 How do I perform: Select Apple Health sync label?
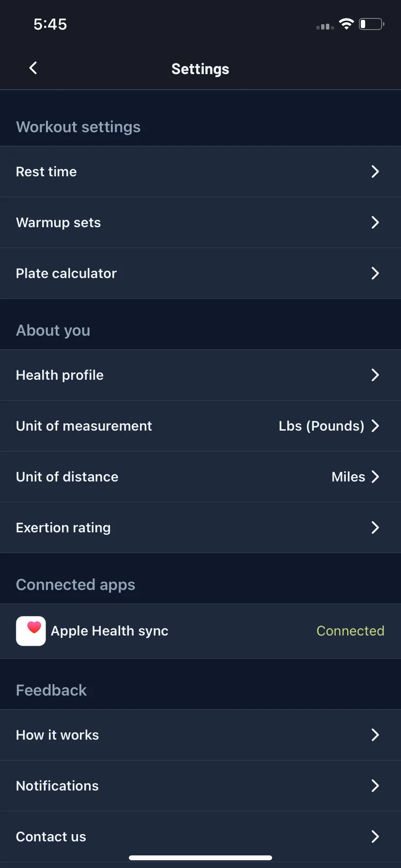(109, 631)
